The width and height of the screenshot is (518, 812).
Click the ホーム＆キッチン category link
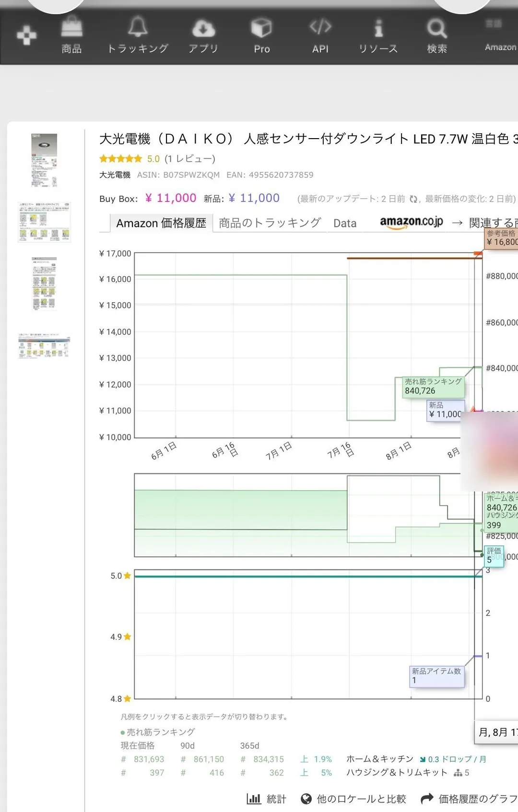coord(380,759)
